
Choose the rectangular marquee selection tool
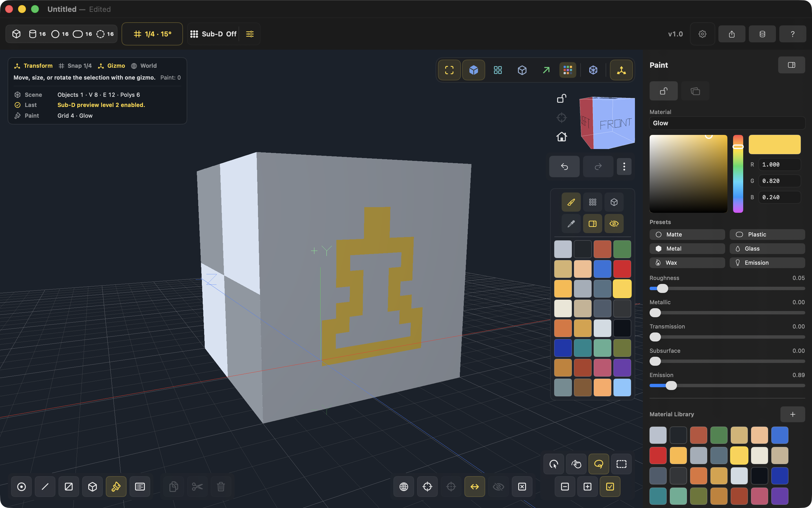click(x=621, y=464)
